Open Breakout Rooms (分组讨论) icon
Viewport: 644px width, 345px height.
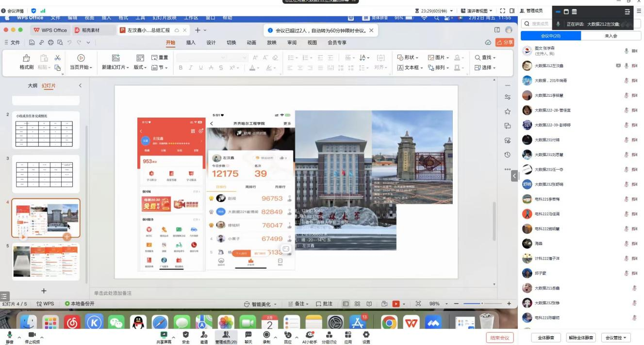tap(329, 335)
